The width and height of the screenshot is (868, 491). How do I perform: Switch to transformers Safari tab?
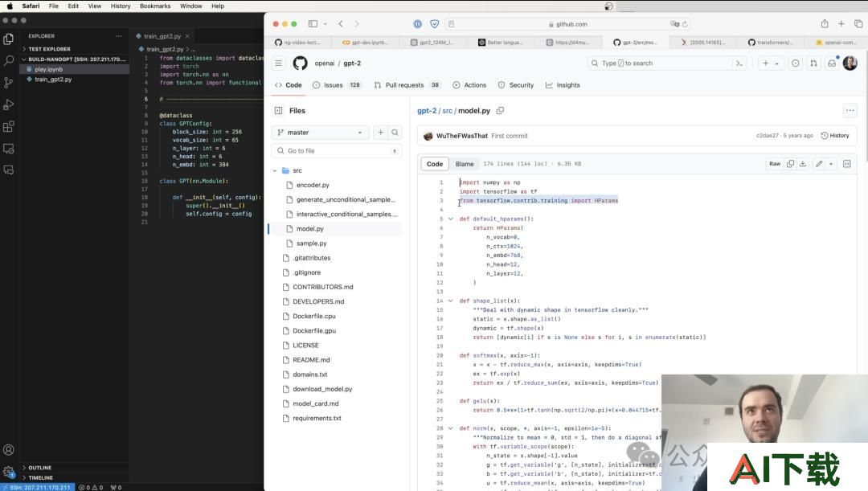pyautogui.click(x=771, y=42)
